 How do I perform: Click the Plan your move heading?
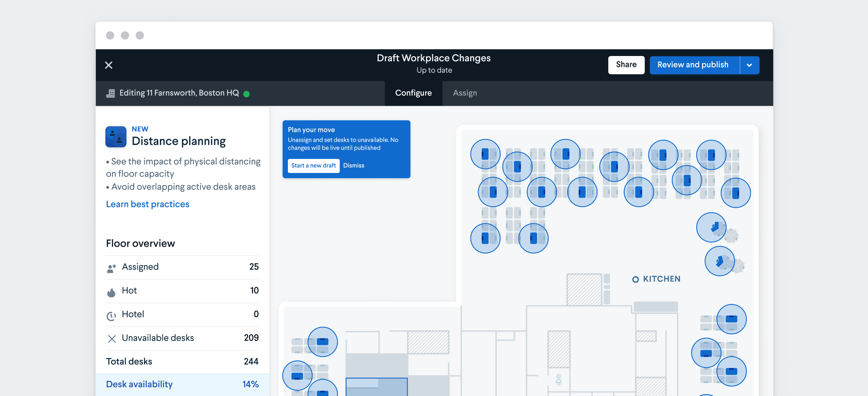tap(311, 130)
